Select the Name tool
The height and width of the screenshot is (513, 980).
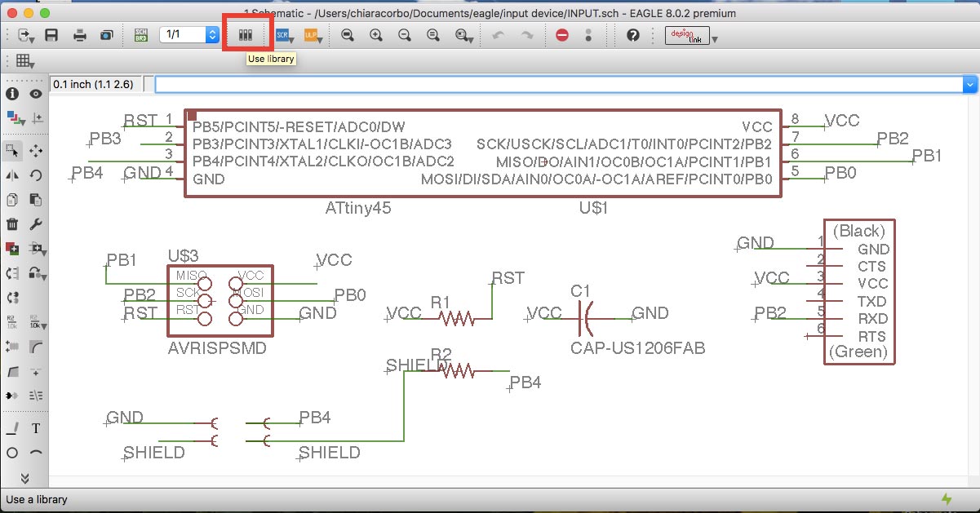pyautogui.click(x=12, y=321)
